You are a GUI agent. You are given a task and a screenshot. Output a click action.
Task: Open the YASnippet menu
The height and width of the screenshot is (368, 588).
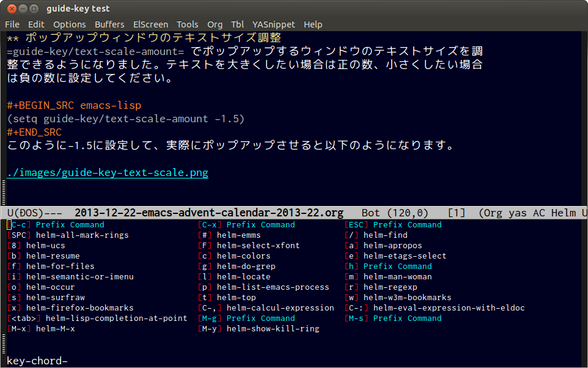273,24
